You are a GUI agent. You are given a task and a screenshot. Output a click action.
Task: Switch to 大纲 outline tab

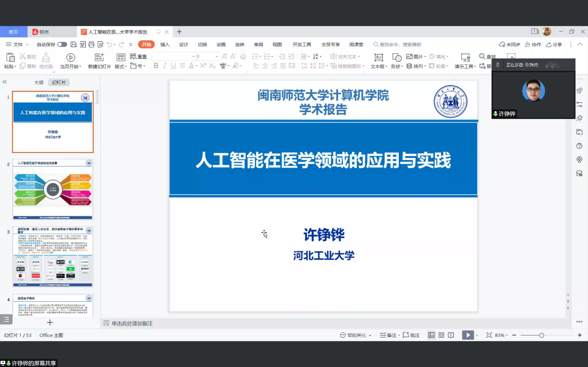(x=38, y=82)
